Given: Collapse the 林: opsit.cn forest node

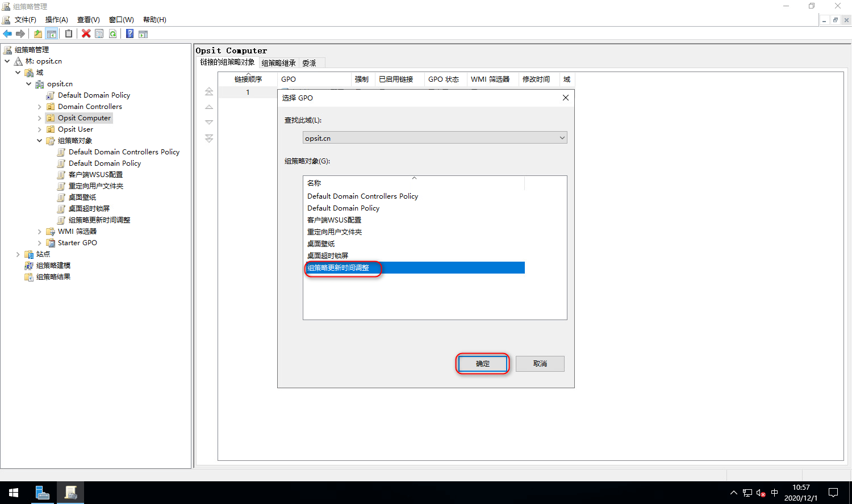Looking at the screenshot, I should (x=7, y=61).
